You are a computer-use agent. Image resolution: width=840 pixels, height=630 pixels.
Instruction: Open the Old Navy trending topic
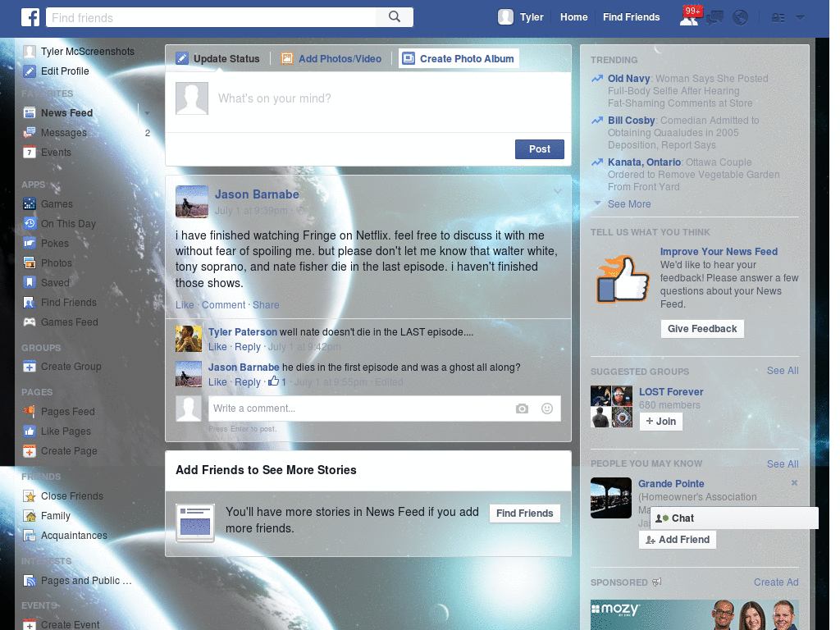pyautogui.click(x=628, y=79)
